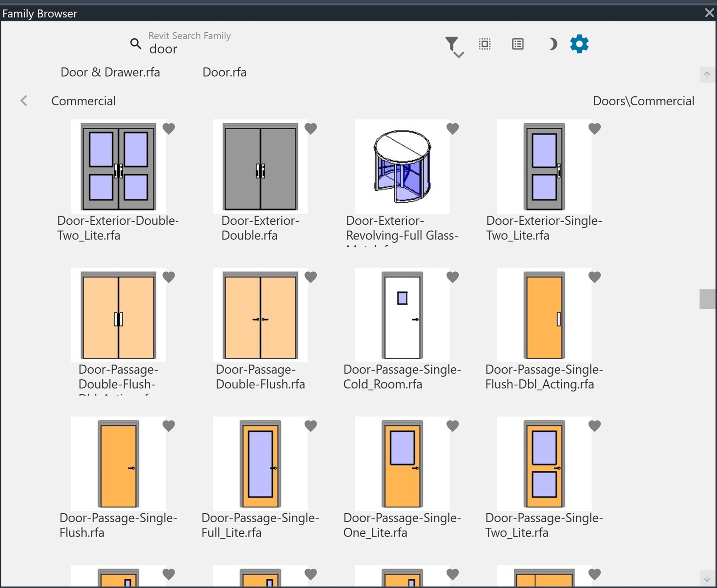Select Door-Passage-Single-One_Lite thumbnail

point(403,464)
